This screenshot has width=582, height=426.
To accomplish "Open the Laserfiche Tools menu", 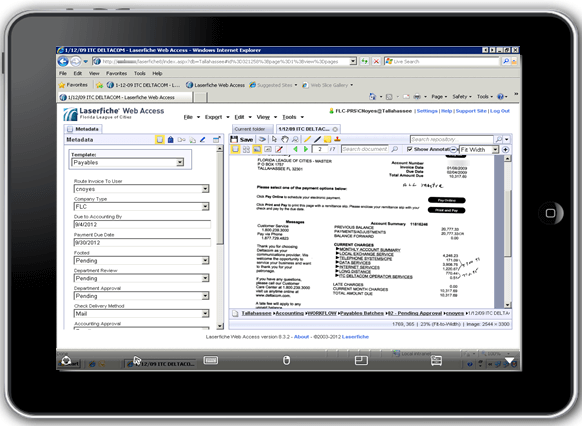I will [x=293, y=117].
